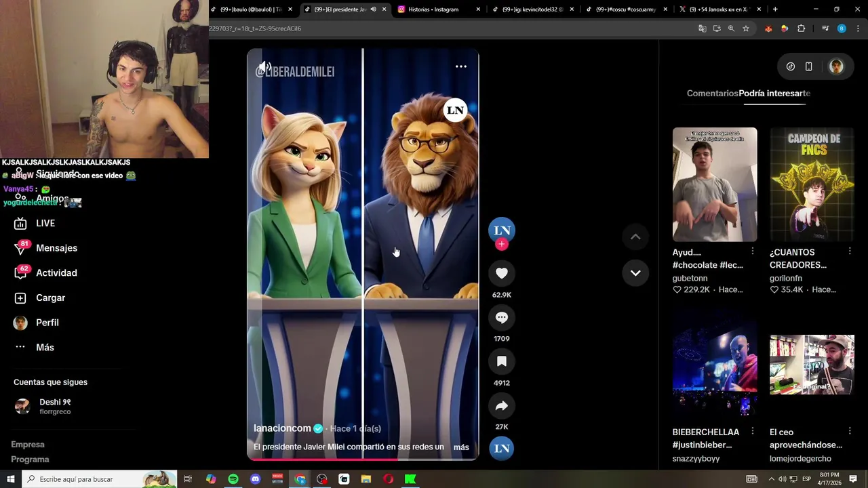Open the LN sound disc icon
Image resolution: width=868 pixels, height=488 pixels.
click(502, 448)
